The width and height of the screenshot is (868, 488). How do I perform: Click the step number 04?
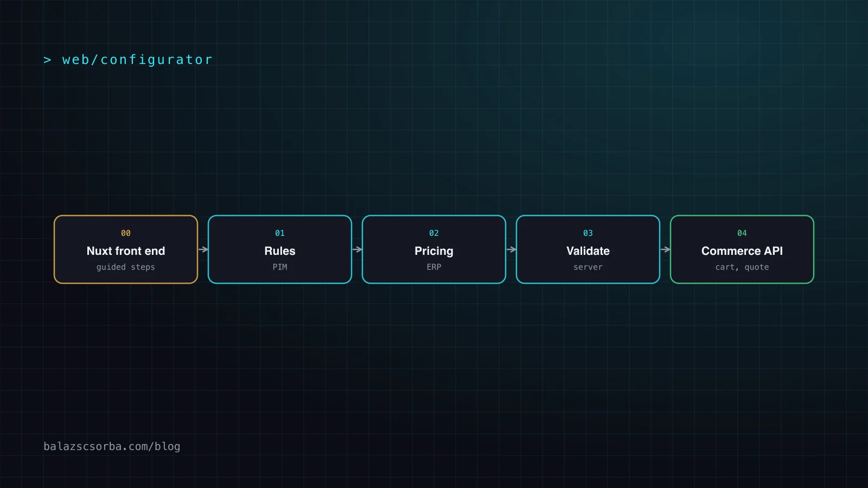pyautogui.click(x=742, y=233)
